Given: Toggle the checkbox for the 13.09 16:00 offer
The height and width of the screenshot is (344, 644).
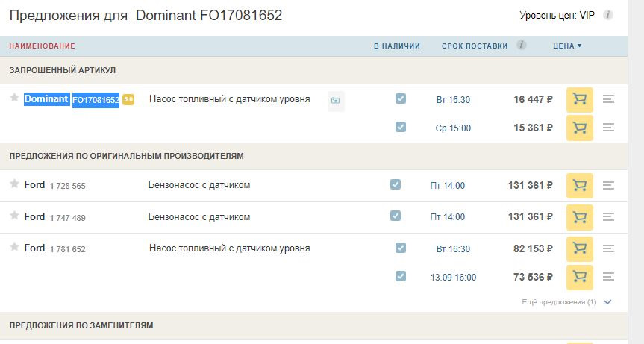Looking at the screenshot, I should pos(401,276).
